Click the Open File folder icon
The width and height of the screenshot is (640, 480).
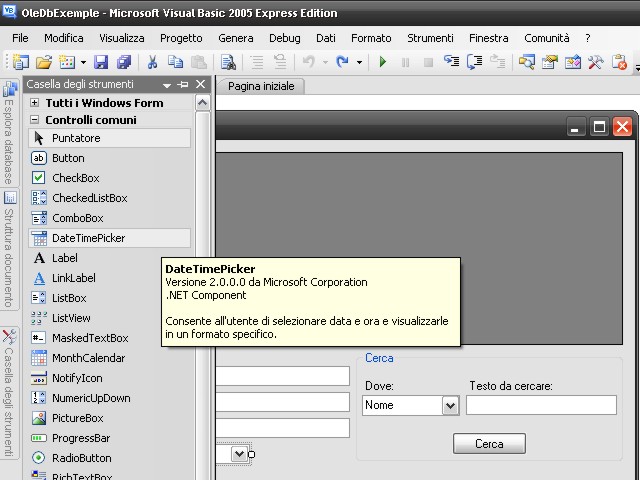(x=44, y=62)
